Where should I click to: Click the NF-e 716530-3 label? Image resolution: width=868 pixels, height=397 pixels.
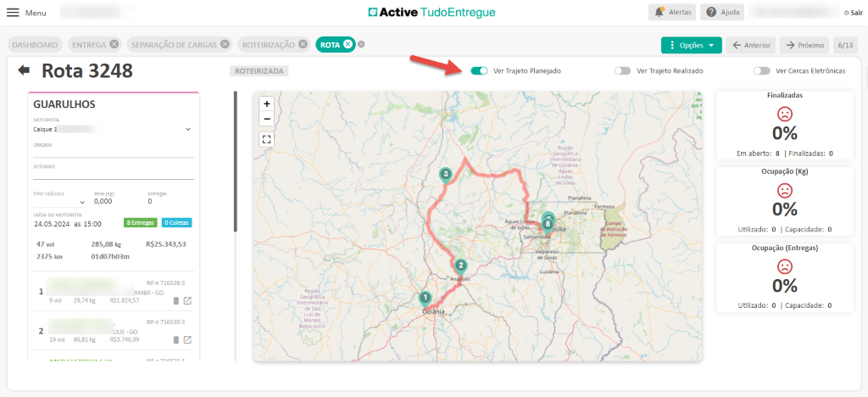click(165, 322)
